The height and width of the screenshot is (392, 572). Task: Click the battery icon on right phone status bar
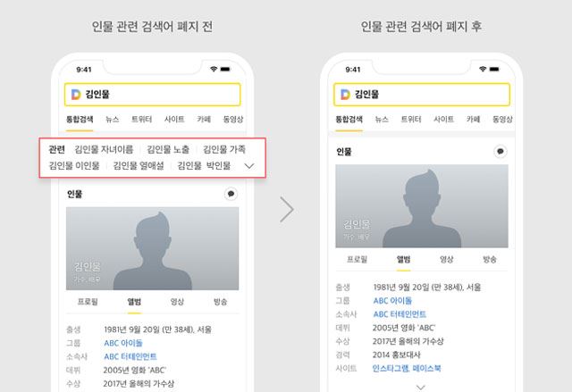pyautogui.click(x=494, y=69)
